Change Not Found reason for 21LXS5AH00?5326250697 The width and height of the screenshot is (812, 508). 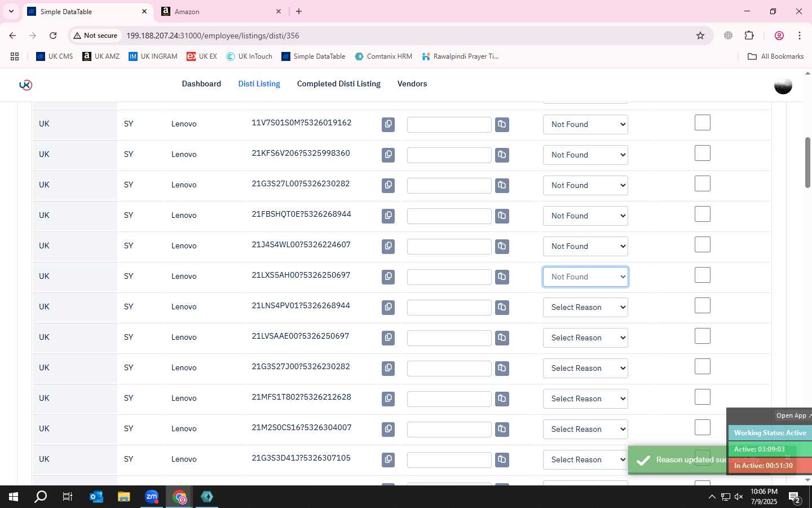click(585, 277)
